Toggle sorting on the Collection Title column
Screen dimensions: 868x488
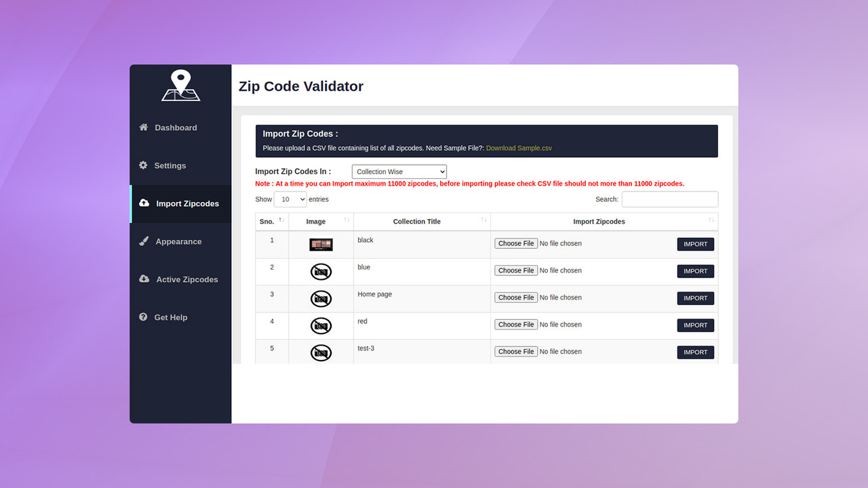pyautogui.click(x=482, y=221)
